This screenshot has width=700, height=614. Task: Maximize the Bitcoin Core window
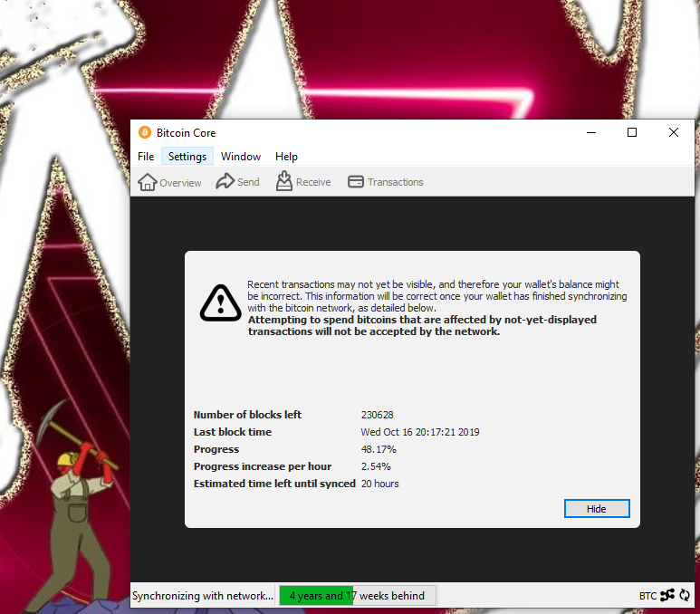point(632,132)
